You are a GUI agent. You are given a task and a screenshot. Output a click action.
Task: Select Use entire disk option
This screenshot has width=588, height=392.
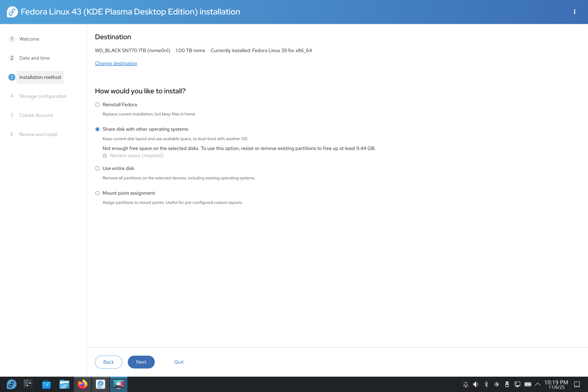pos(97,169)
